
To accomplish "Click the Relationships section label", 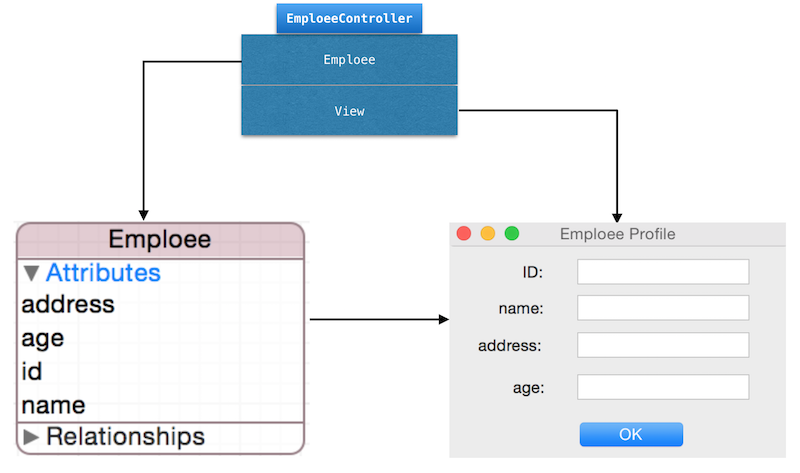I will pyautogui.click(x=125, y=437).
